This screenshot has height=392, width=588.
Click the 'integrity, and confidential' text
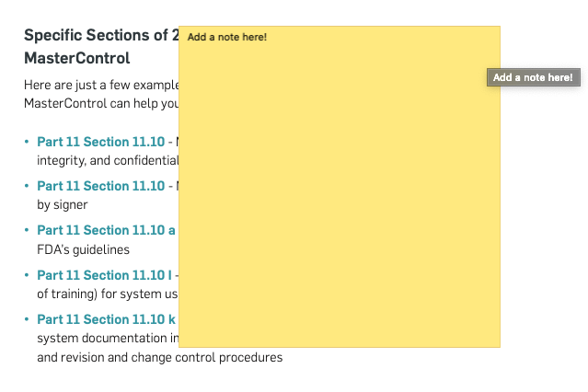click(x=108, y=160)
